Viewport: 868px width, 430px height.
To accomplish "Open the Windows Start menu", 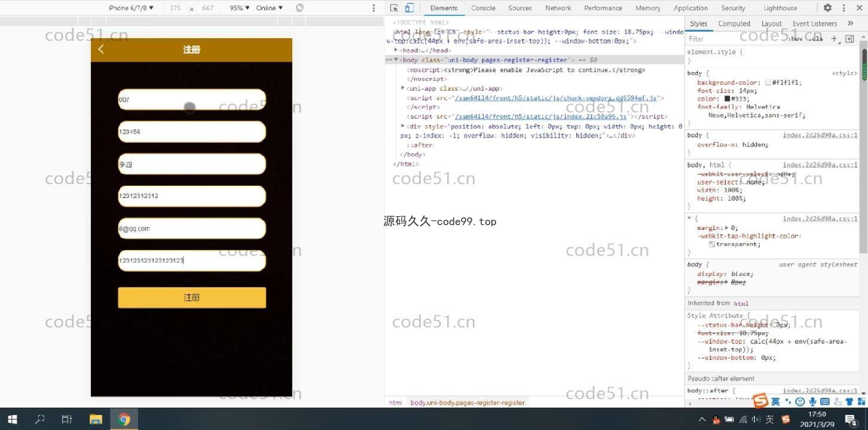I will pyautogui.click(x=12, y=419).
